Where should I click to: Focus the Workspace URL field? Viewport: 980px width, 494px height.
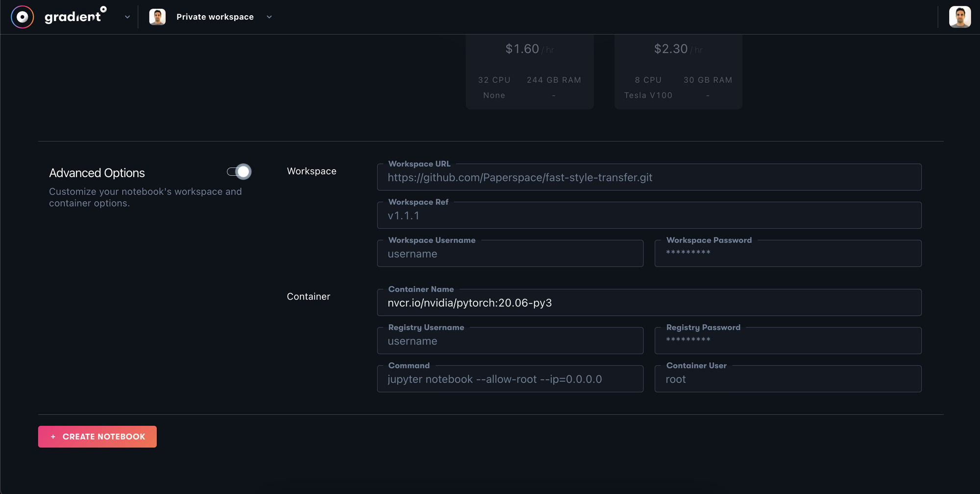click(x=649, y=177)
